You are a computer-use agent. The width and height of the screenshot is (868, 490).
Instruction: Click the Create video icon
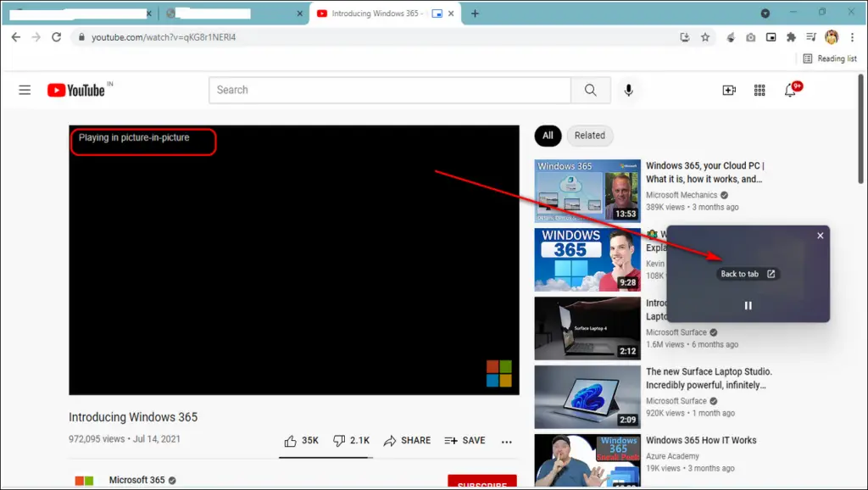tap(729, 90)
